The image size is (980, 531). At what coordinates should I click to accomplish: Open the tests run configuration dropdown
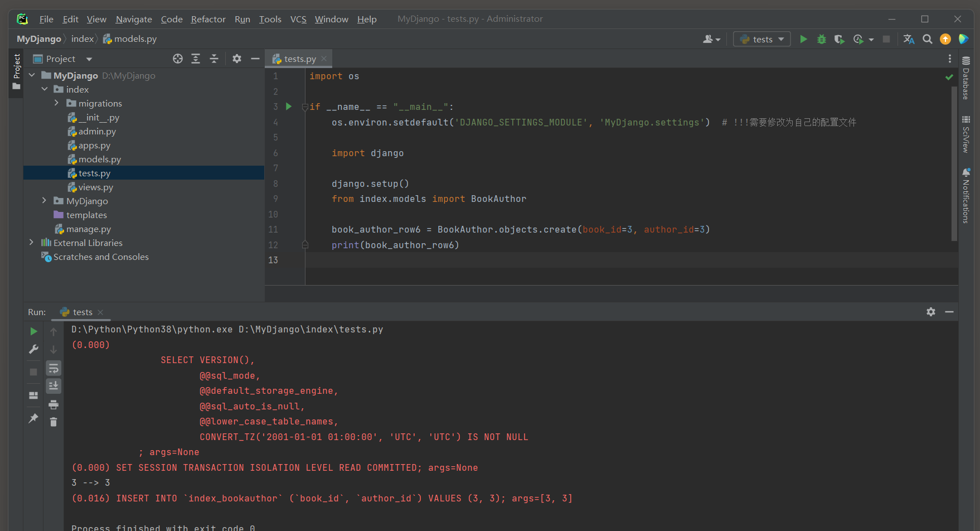[x=762, y=39]
